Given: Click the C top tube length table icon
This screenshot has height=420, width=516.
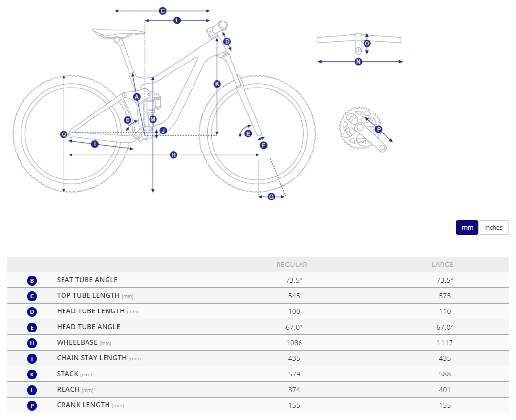Looking at the screenshot, I should 32,296.
